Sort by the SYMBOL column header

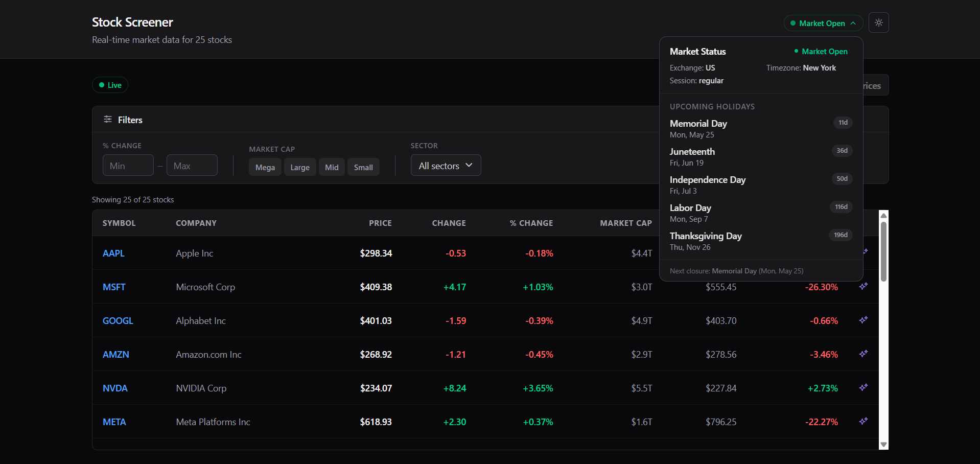119,223
